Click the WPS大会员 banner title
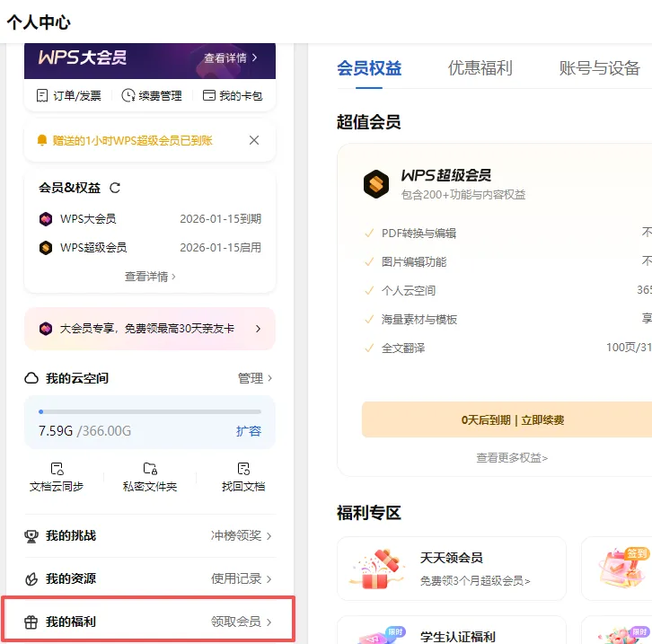The image size is (652, 644). (83, 57)
